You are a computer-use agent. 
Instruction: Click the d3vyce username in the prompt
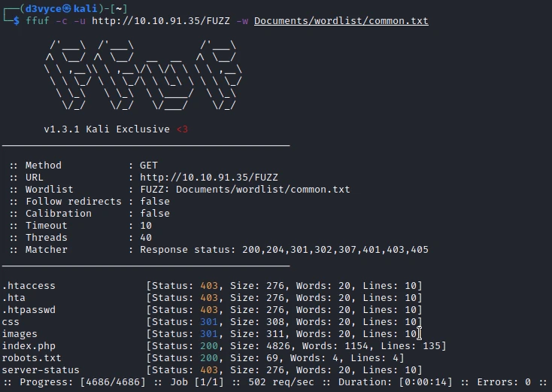point(38,8)
